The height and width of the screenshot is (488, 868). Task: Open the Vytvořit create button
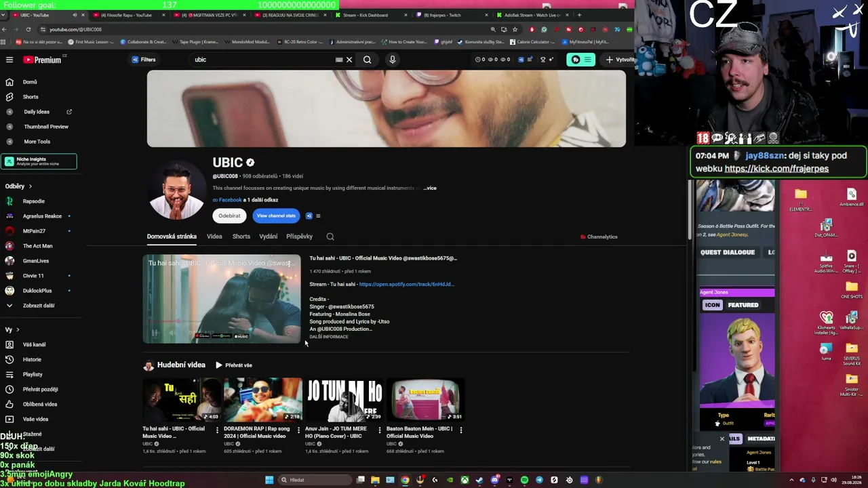(x=619, y=60)
